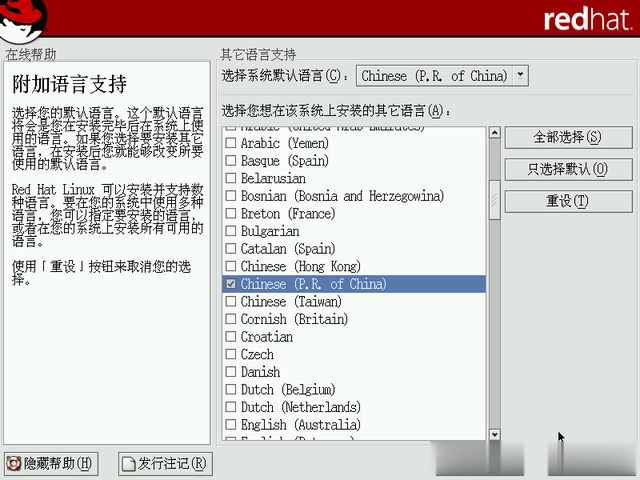Select the Danish list row text
This screenshot has height=480, width=640.
click(260, 372)
